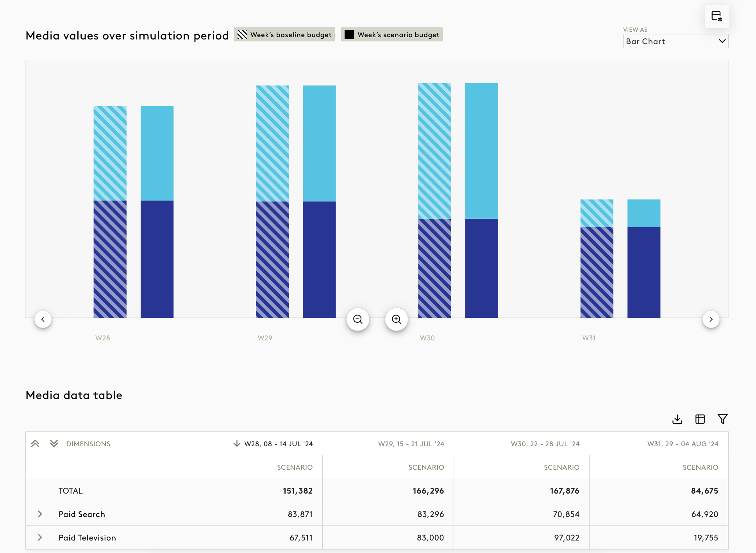Open the table filter
Viewport: 756px width, 553px height.
722,419
